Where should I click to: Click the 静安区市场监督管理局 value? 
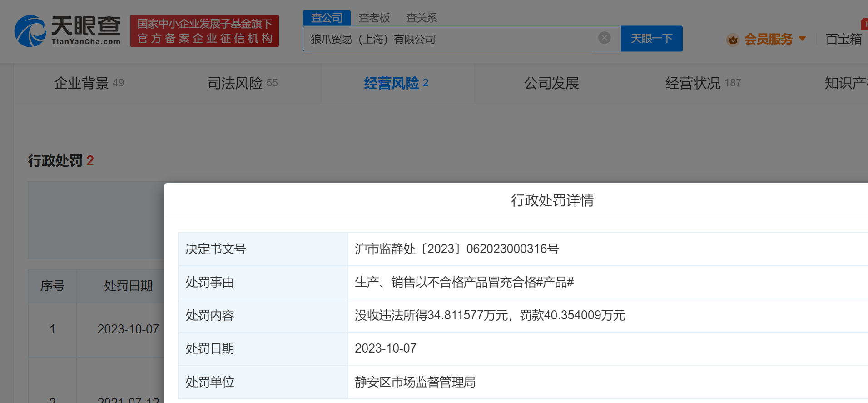[x=415, y=382]
